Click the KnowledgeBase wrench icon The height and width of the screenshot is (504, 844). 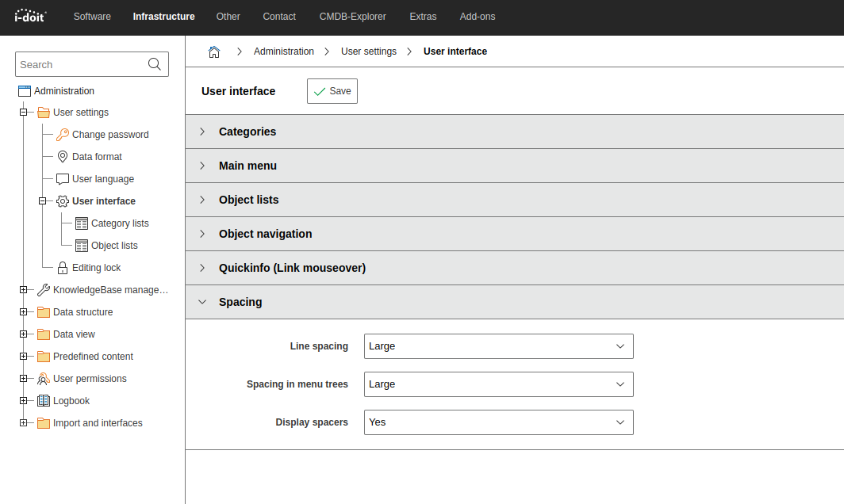pos(44,290)
